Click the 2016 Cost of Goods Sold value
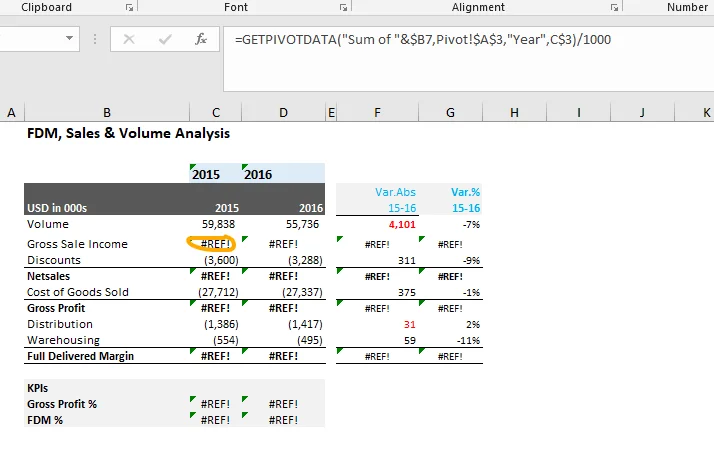Screen dimensions: 714x467 (x=283, y=292)
